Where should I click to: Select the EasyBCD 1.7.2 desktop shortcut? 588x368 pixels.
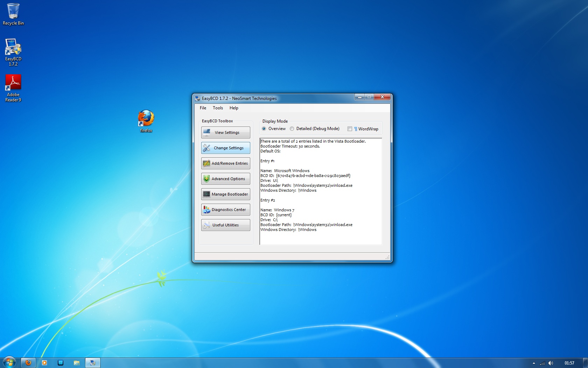tap(13, 52)
